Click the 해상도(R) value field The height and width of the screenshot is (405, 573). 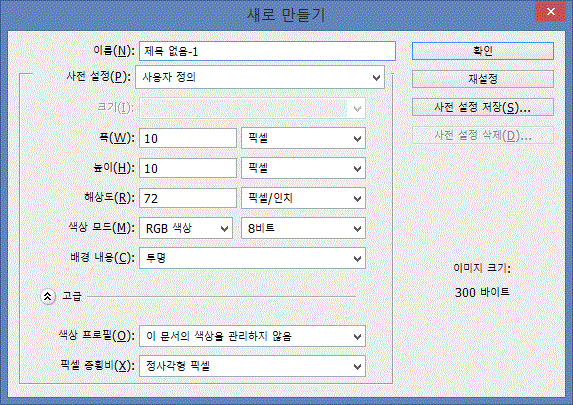coord(188,198)
